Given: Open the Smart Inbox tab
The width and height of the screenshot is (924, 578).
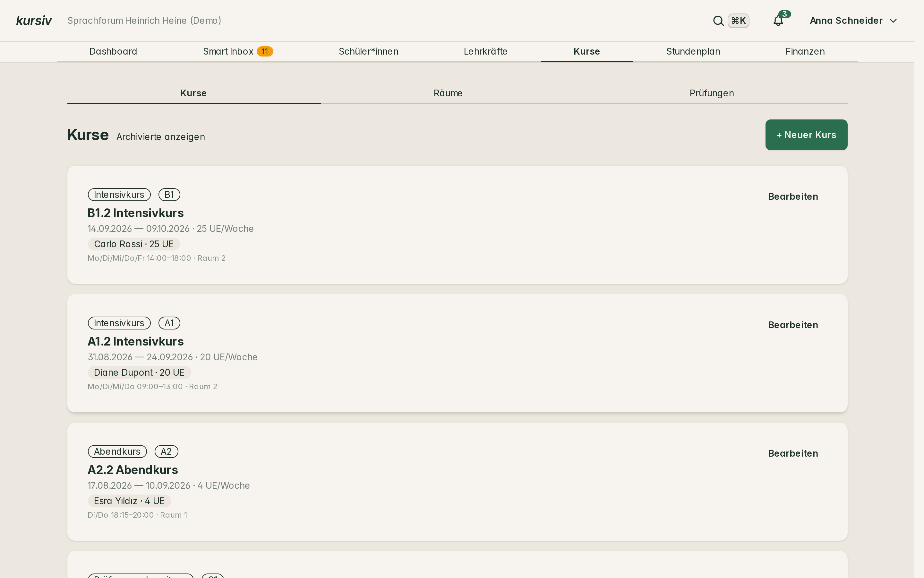Looking at the screenshot, I should [238, 52].
